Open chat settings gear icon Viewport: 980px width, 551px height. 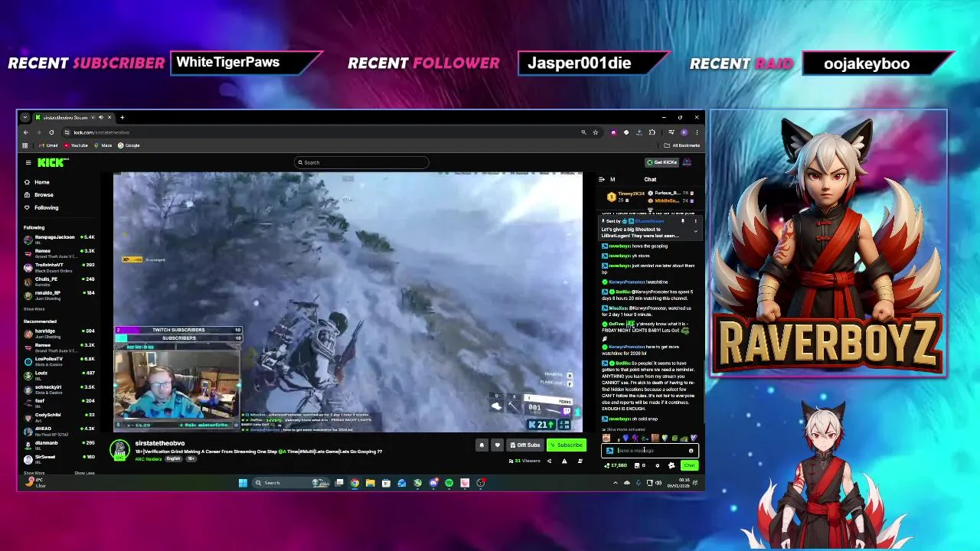[x=657, y=465]
